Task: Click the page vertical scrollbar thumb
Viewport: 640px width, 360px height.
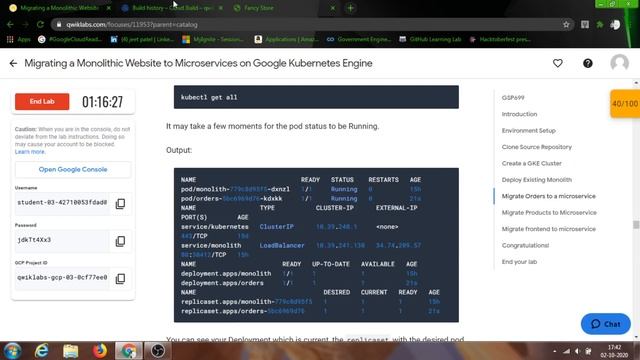Action: click(636, 225)
